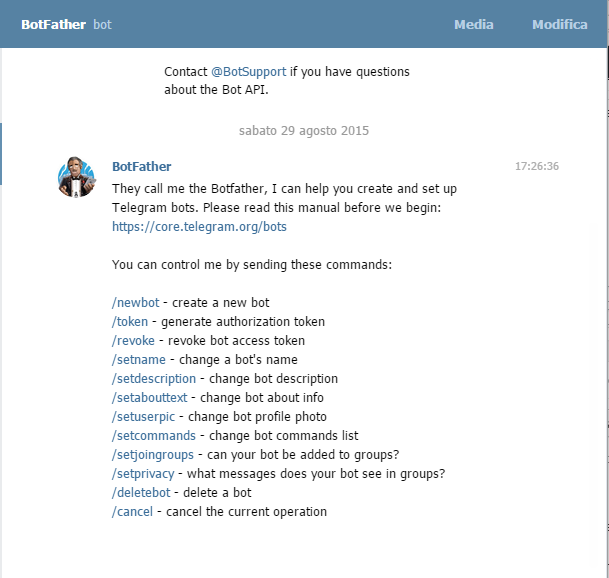This screenshot has width=609, height=578.
Task: Open the @BotSupport mention link
Action: click(x=249, y=72)
